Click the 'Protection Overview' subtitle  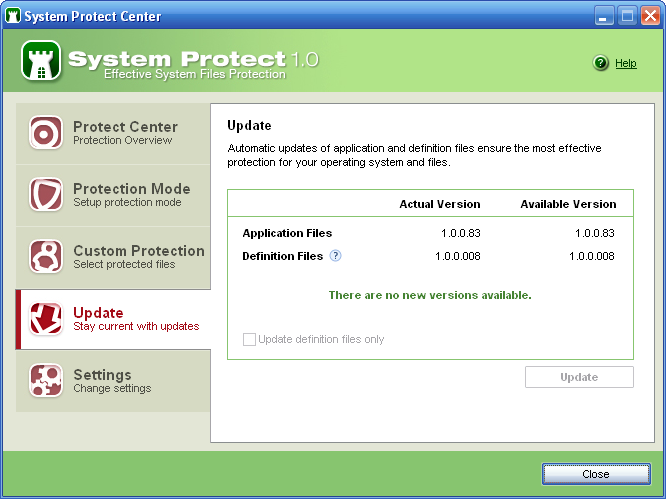[x=123, y=140]
